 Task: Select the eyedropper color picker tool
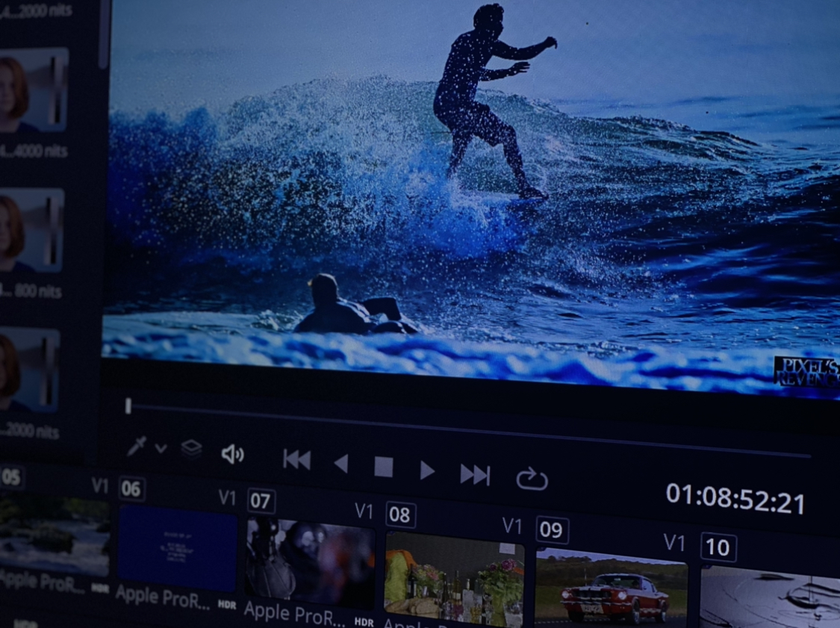coord(137,446)
